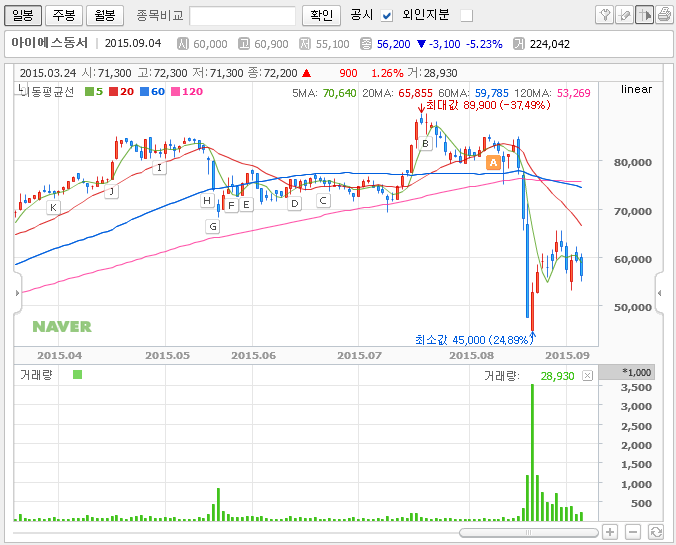This screenshot has height=545, width=676.
Task: Open chart settings with the wrench icon
Action: pos(604,15)
